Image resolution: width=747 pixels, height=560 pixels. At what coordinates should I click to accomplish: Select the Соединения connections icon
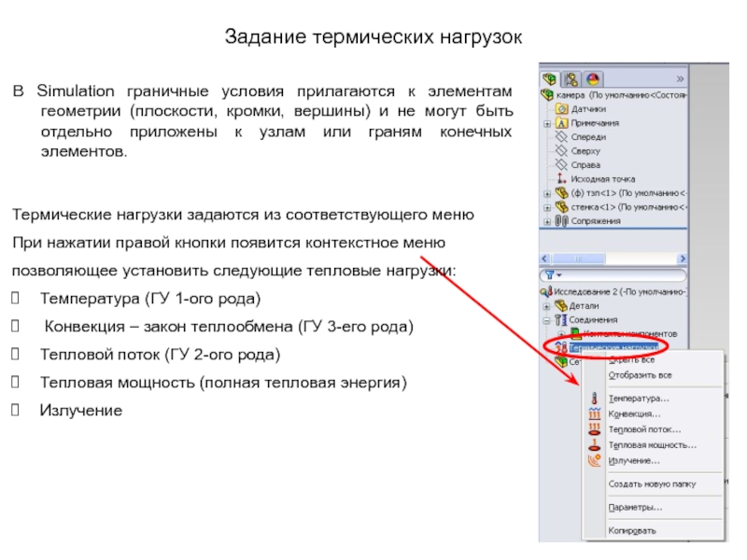pyautogui.click(x=561, y=320)
